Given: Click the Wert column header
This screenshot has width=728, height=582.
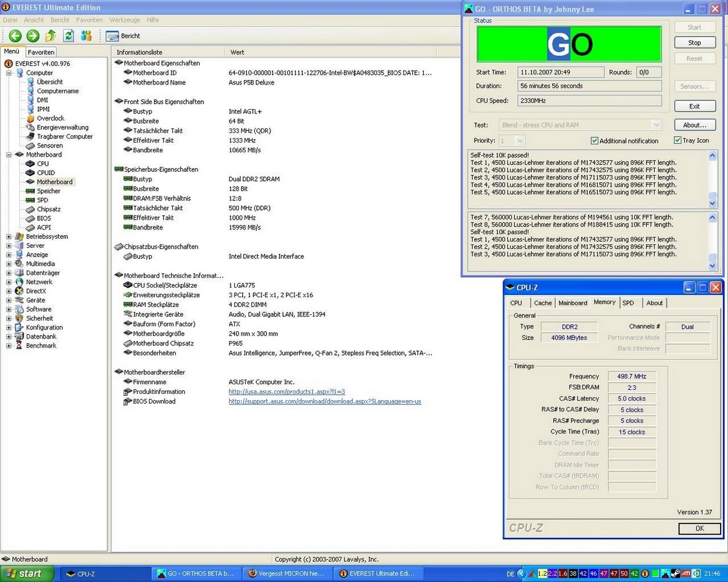Looking at the screenshot, I should tap(331, 52).
